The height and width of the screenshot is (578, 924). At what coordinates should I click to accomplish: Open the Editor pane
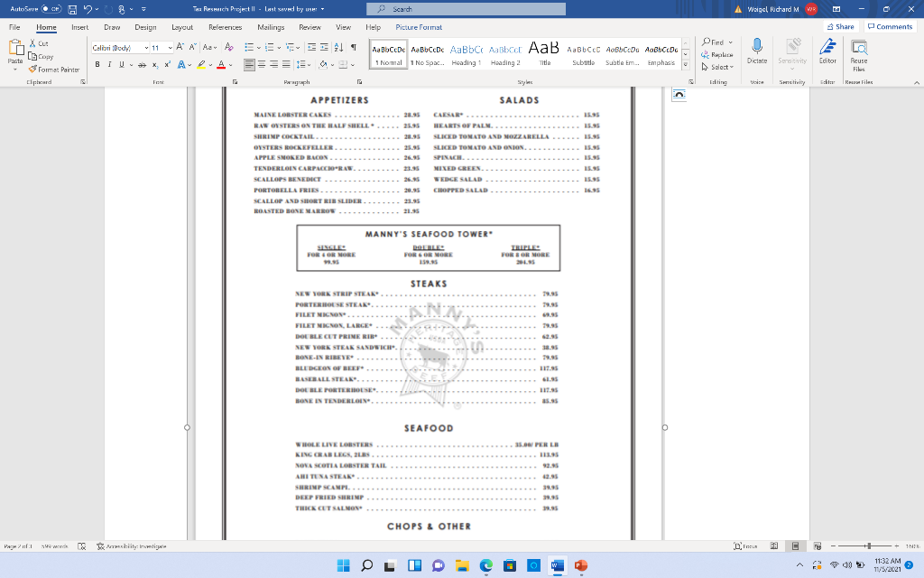tap(827, 51)
